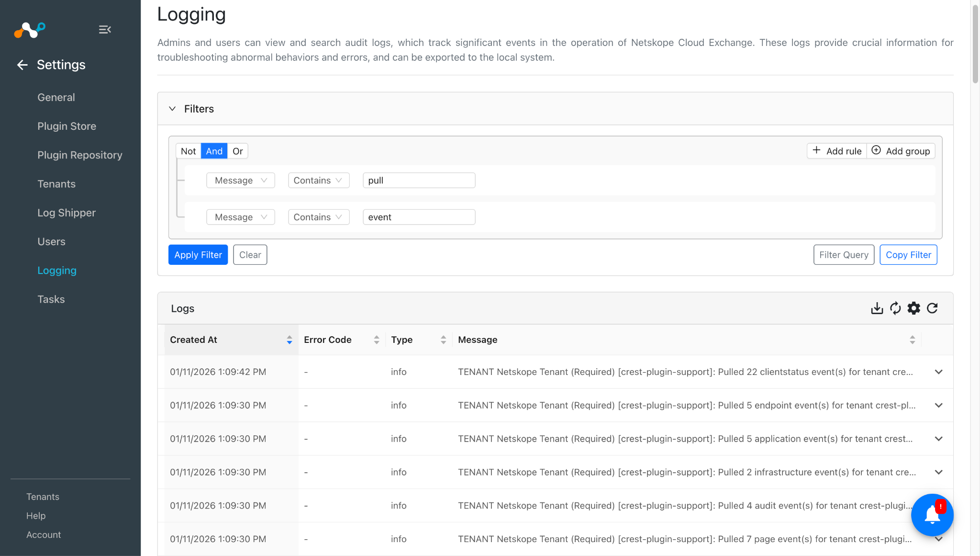The width and height of the screenshot is (980, 556).
Task: Open field dropdown in the 'event' rule
Action: [241, 217]
